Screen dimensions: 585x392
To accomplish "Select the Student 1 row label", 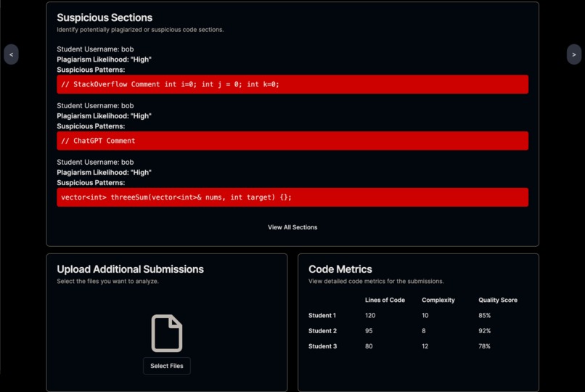I will tap(322, 316).
